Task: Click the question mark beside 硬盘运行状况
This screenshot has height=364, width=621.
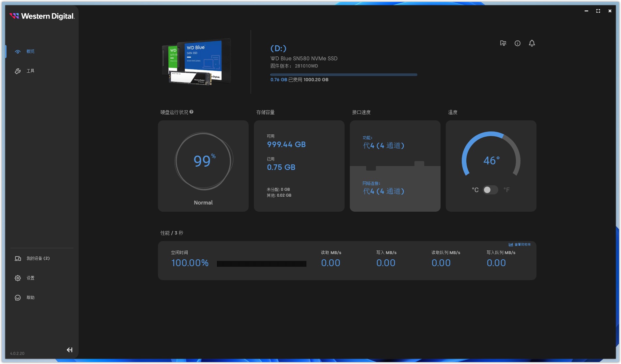Action: 192,112
